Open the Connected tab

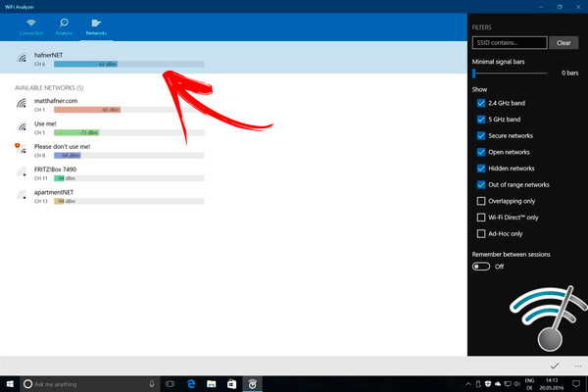tap(31, 27)
